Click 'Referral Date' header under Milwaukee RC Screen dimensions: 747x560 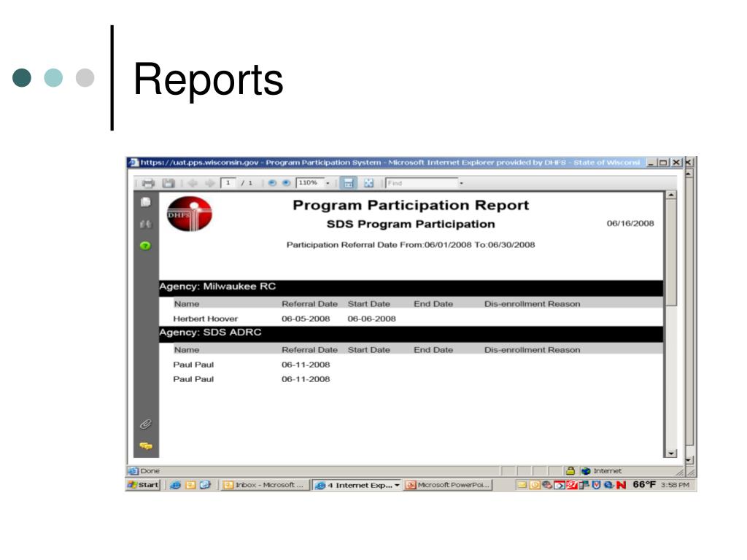click(x=309, y=304)
